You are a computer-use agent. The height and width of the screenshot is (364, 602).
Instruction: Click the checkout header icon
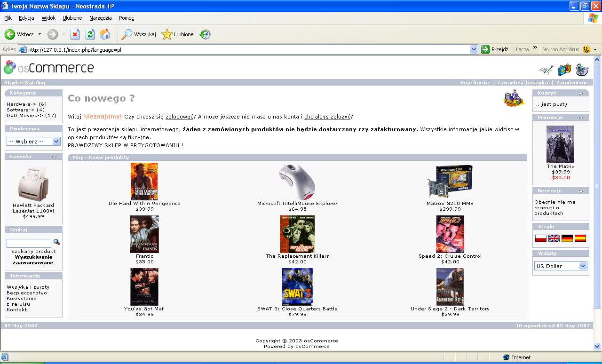[582, 70]
